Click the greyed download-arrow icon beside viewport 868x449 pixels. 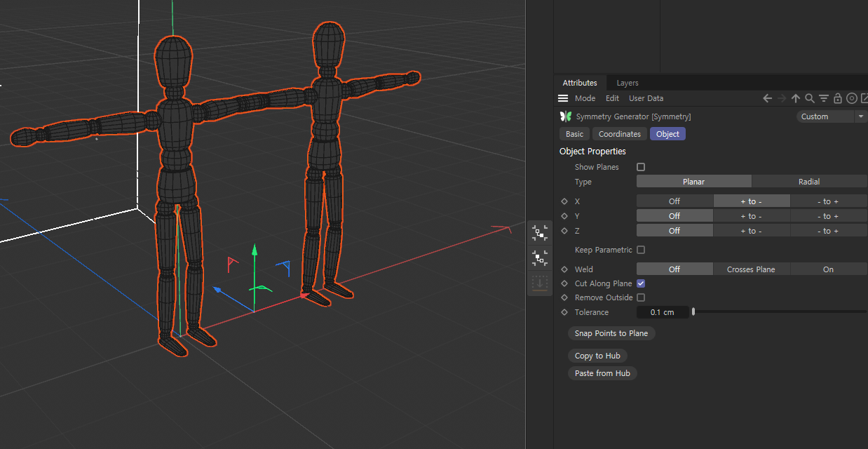click(x=540, y=283)
